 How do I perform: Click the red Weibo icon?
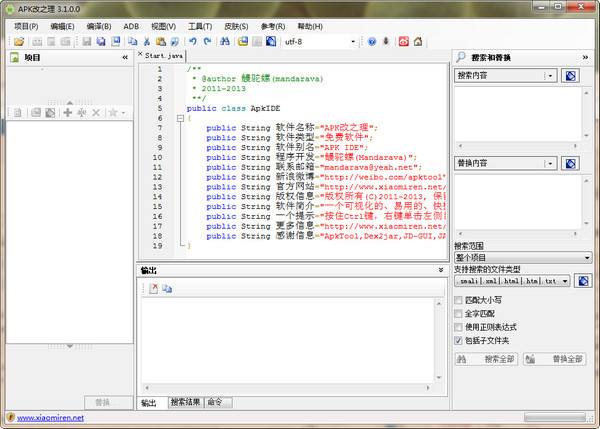click(x=403, y=41)
